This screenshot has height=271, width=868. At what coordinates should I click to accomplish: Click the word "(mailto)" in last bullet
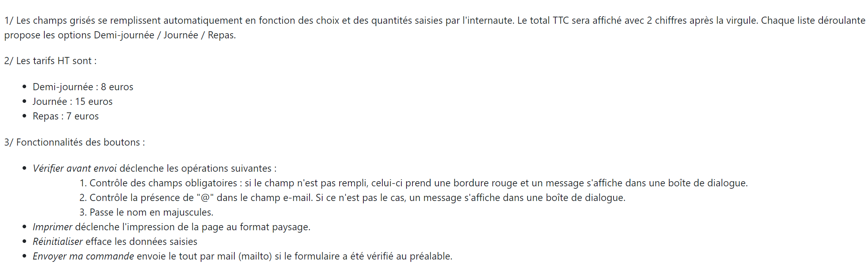coord(255,256)
